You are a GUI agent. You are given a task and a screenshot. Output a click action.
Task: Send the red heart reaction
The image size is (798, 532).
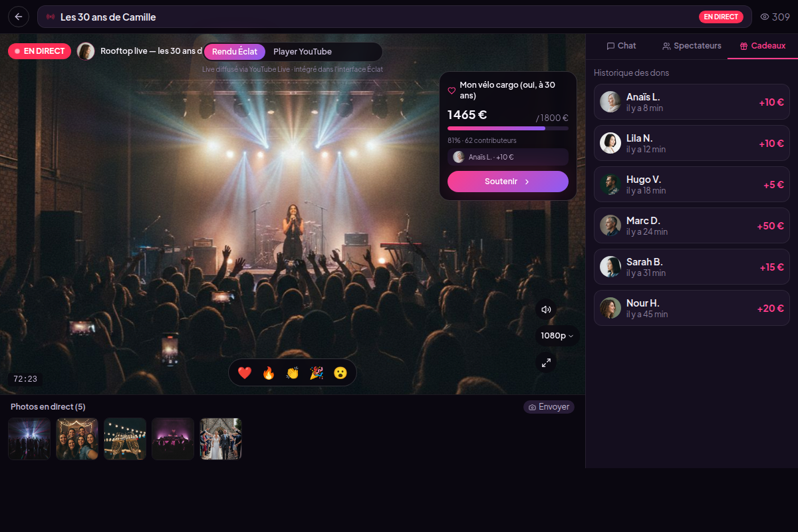245,373
